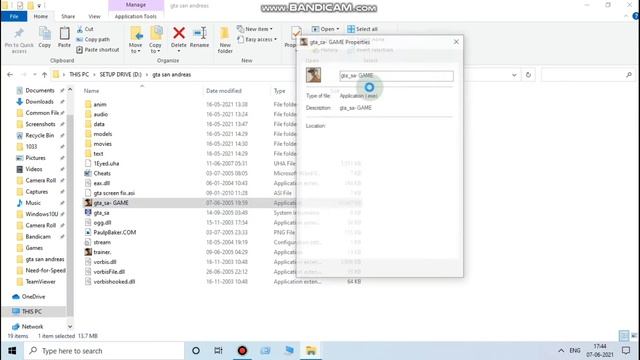The image size is (640, 360).
Task: Go up one folder level arrow
Action: pyautogui.click(x=44, y=75)
